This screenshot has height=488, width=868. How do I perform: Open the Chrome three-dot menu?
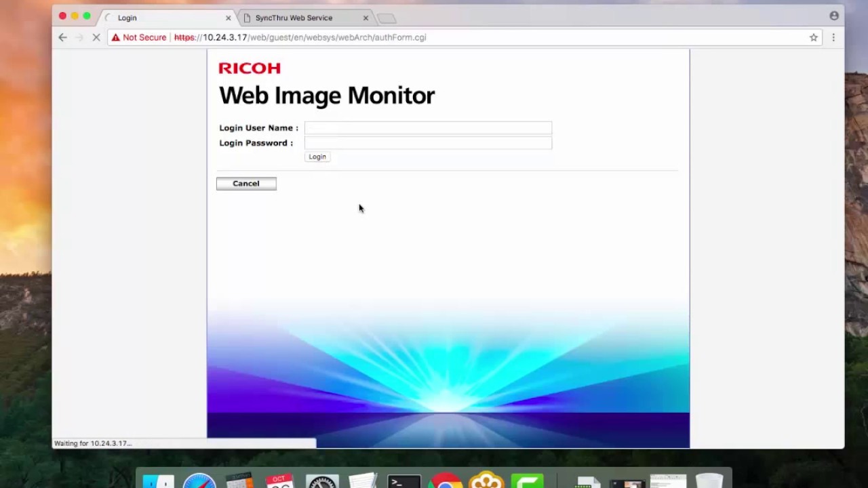tap(833, 37)
